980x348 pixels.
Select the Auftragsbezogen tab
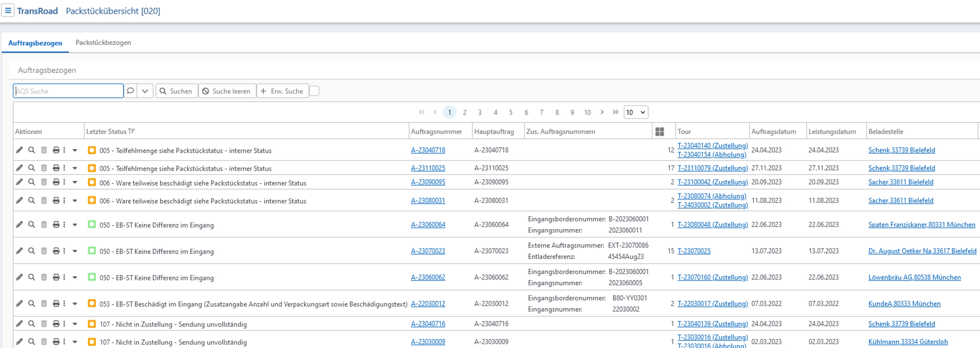pyautogui.click(x=35, y=43)
